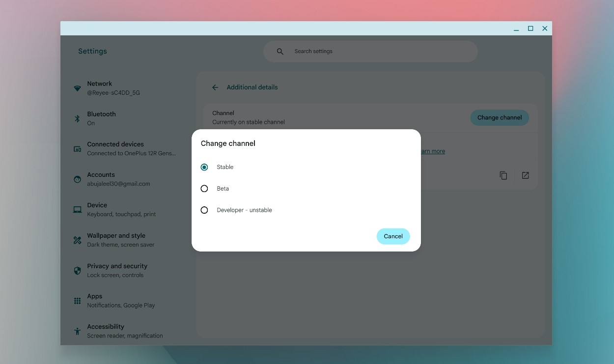This screenshot has height=364, width=614.
Task: Focus the Search settings field
Action: point(370,52)
